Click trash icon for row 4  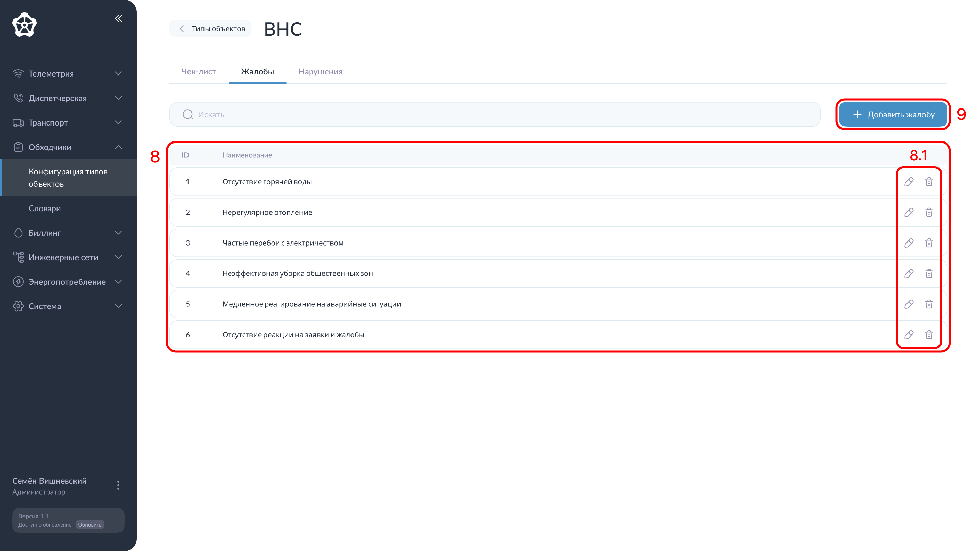[929, 273]
